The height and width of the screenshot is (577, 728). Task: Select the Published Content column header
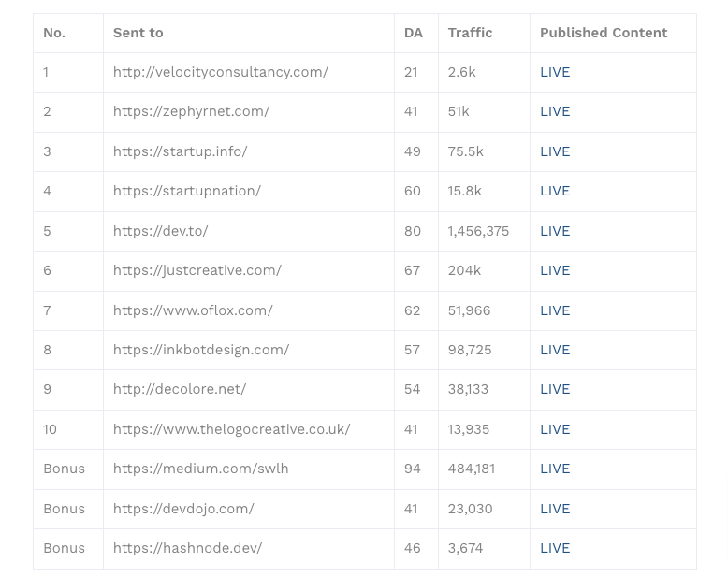[604, 33]
